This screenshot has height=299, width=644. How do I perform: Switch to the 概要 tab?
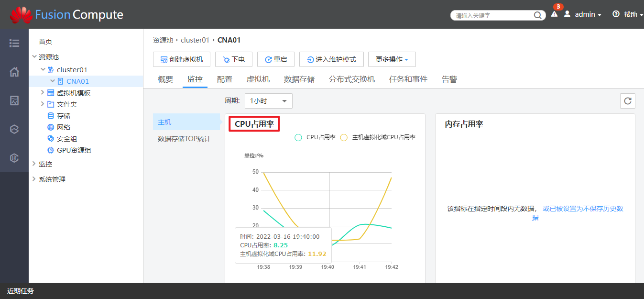(165, 79)
